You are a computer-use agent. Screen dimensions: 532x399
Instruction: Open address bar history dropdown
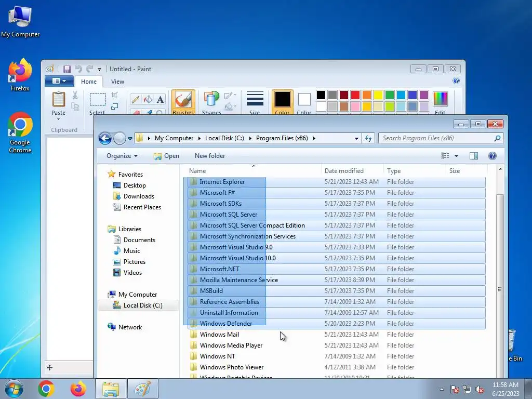tap(356, 138)
